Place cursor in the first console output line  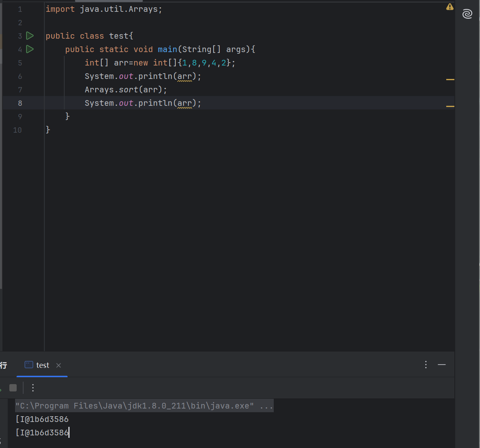[x=42, y=419]
